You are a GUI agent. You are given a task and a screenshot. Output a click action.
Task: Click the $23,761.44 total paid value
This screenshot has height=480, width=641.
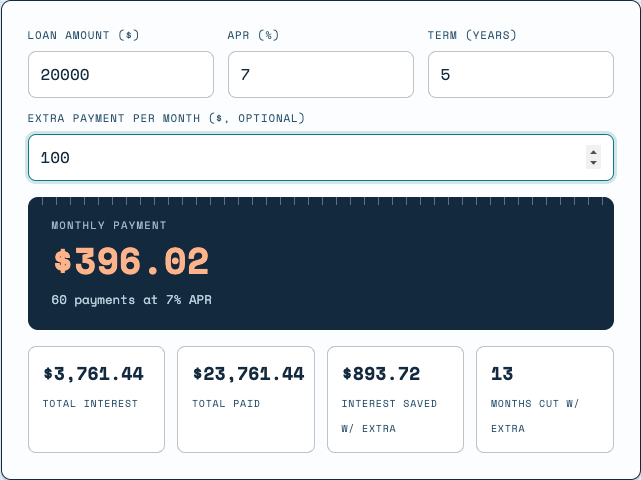point(249,374)
